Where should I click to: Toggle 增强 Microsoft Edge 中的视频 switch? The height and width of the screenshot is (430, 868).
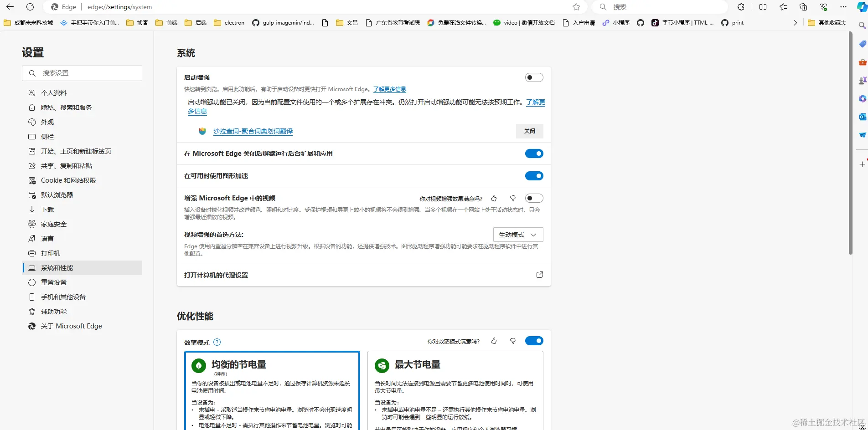(534, 198)
